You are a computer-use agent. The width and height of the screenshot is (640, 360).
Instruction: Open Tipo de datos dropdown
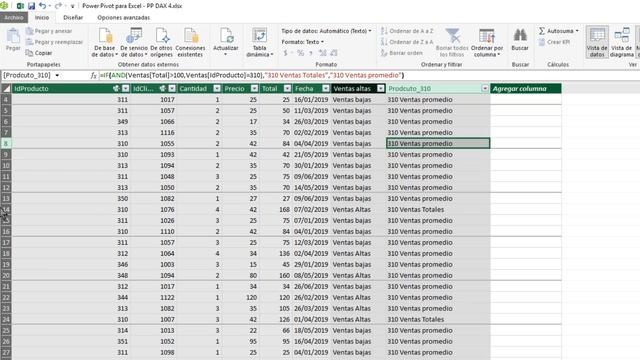click(x=327, y=31)
